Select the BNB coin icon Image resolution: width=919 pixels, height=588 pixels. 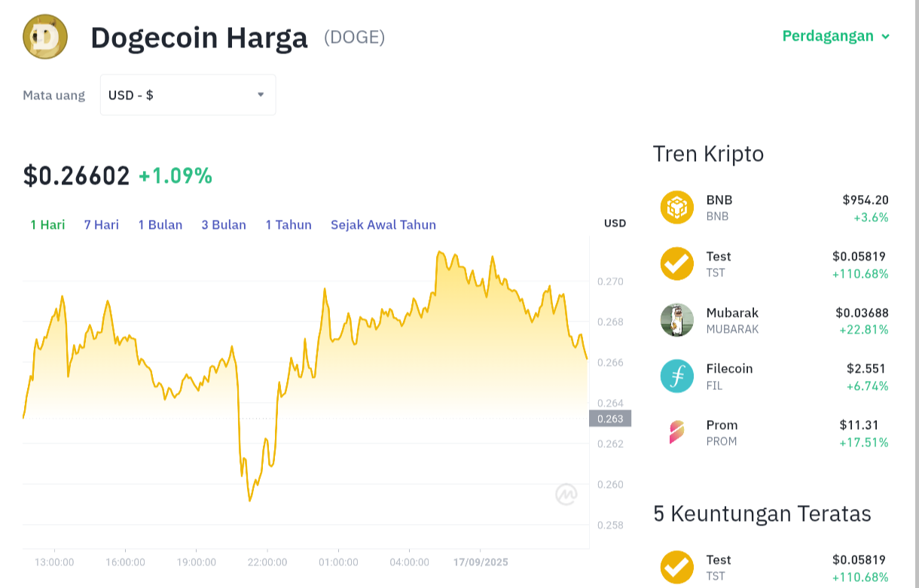pyautogui.click(x=676, y=207)
